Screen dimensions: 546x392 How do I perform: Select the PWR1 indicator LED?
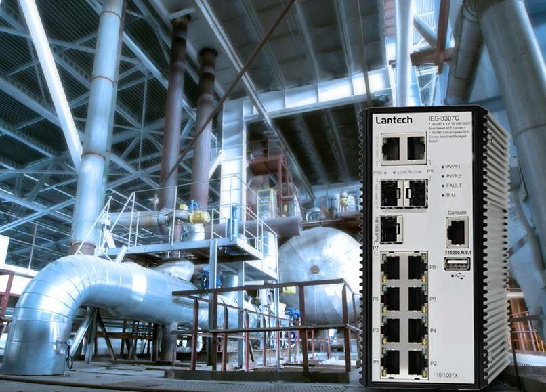pyautogui.click(x=442, y=167)
